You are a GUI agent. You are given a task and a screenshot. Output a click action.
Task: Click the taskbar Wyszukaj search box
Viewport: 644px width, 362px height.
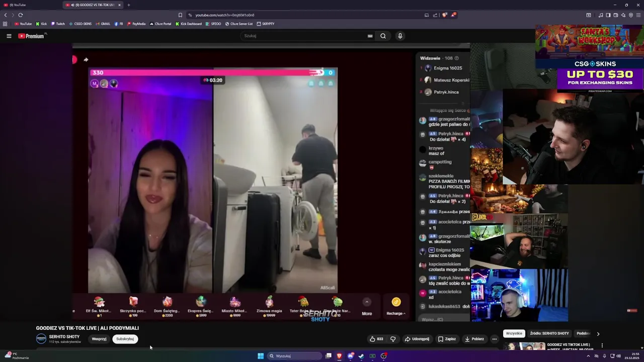(x=294, y=356)
